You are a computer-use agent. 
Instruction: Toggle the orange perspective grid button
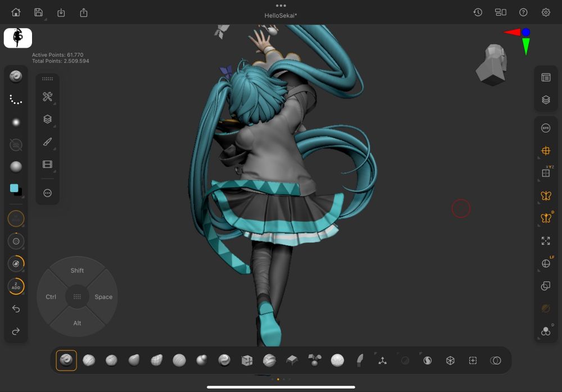546,151
